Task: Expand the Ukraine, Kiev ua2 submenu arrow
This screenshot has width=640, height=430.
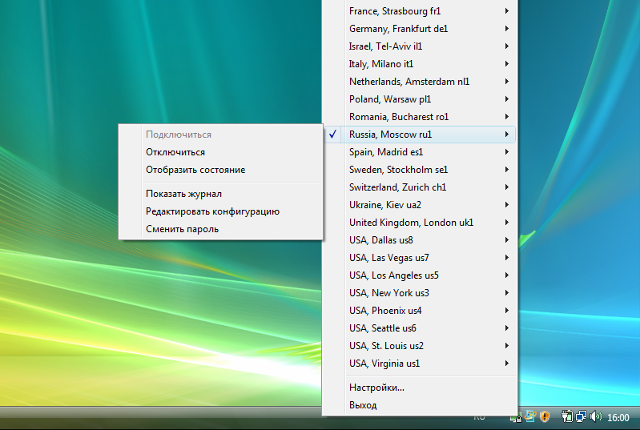Action: click(x=507, y=205)
